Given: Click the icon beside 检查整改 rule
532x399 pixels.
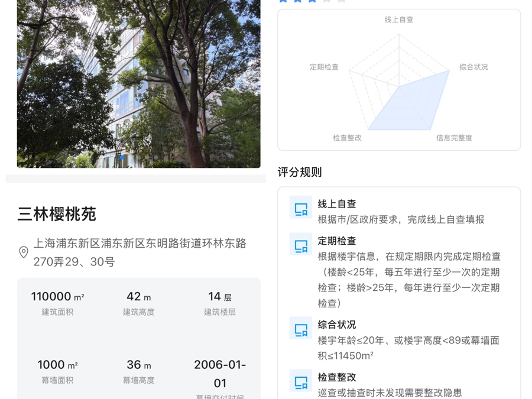Looking at the screenshot, I should click(x=300, y=381).
